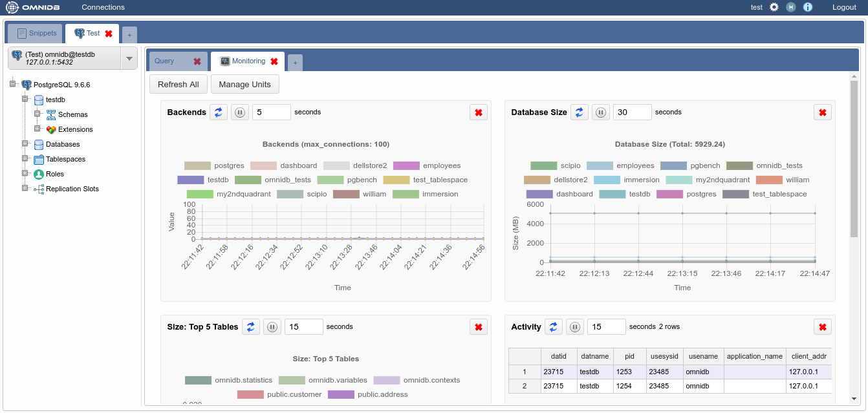Click the Database Size interval input field

click(632, 112)
